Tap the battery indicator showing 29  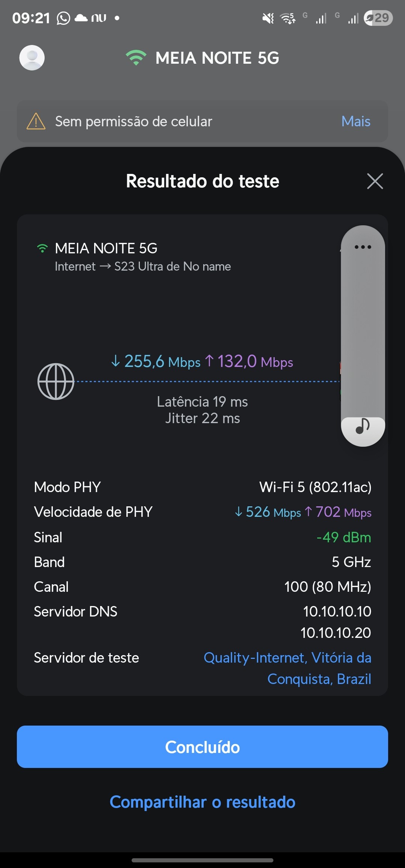click(x=378, y=18)
